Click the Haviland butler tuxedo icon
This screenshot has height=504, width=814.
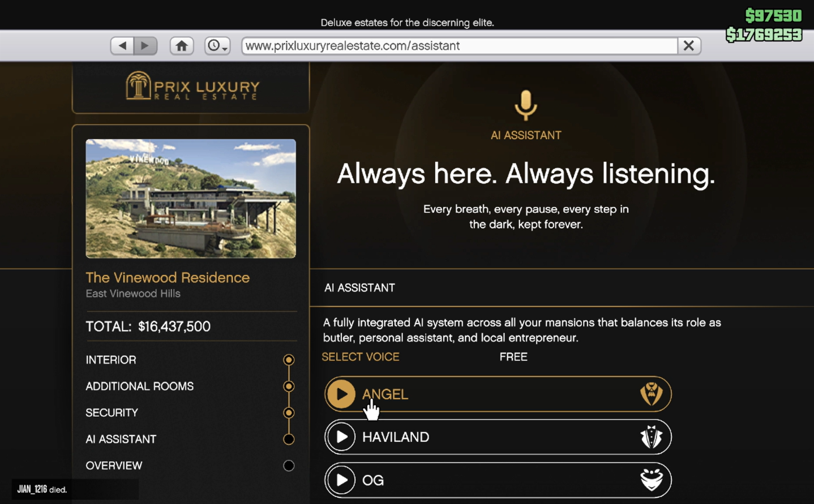651,437
